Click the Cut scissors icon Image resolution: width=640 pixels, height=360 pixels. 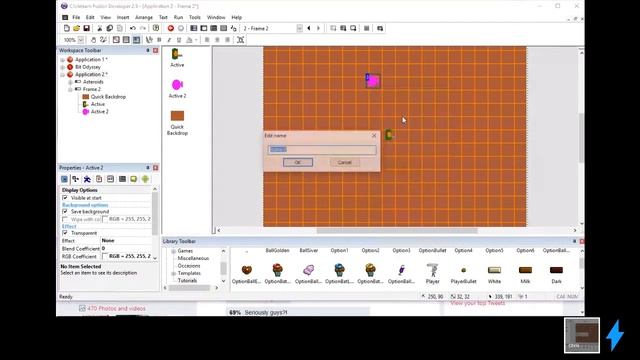99,28
